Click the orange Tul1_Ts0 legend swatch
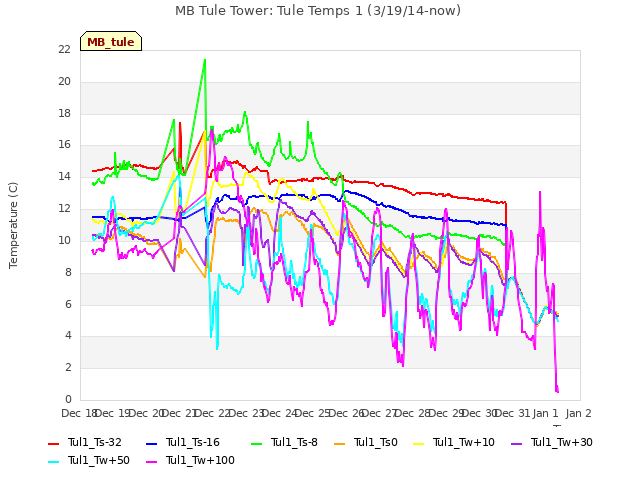 tap(340, 443)
